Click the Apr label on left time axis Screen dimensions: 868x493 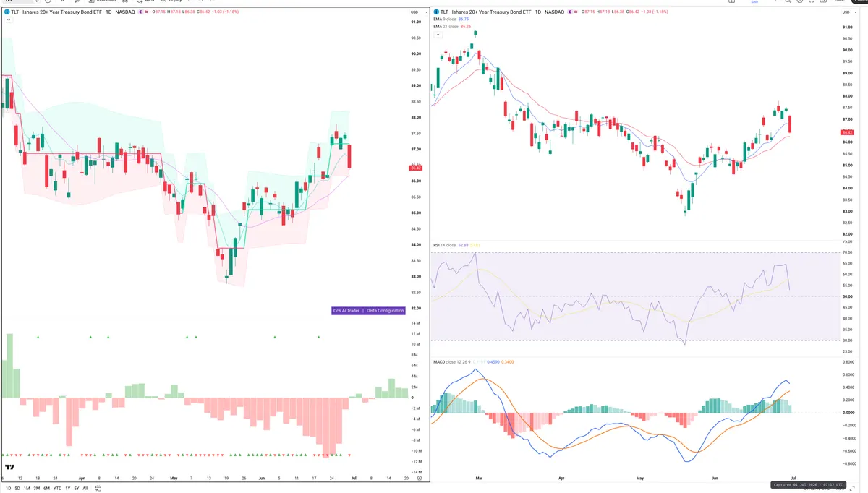[x=81, y=479]
